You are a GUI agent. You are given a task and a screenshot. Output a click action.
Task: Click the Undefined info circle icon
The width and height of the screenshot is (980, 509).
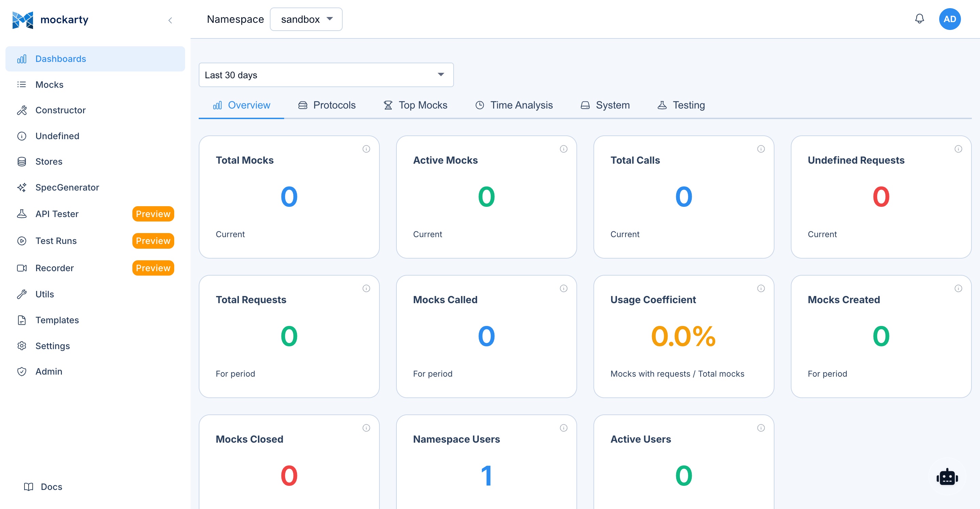click(x=22, y=136)
